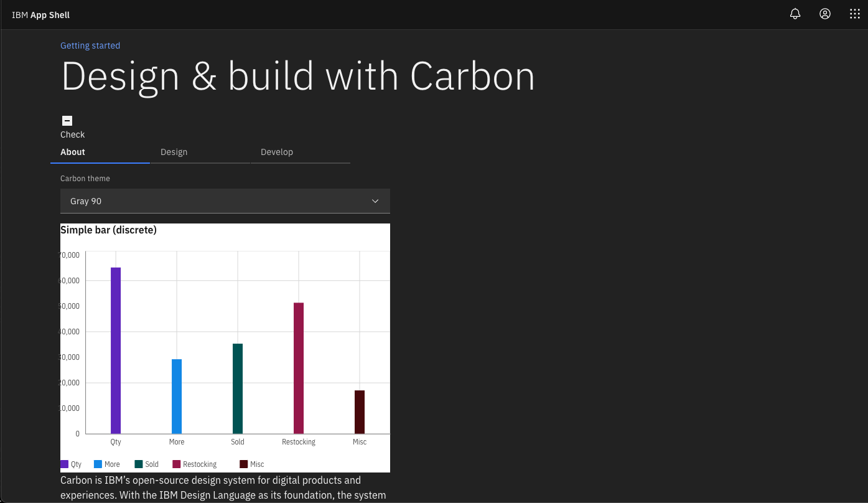Toggle the Misc legend item
Screen dimensions: 868x503
(251, 464)
